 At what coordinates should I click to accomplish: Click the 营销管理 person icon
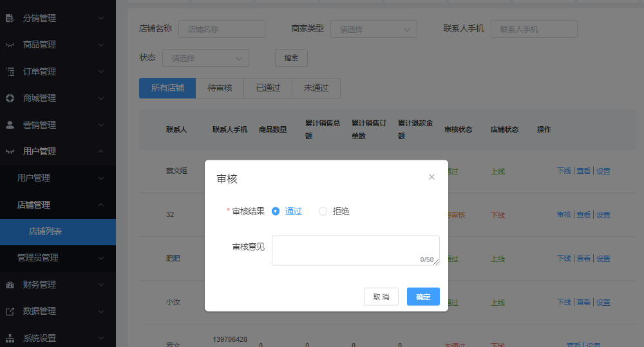click(x=10, y=125)
